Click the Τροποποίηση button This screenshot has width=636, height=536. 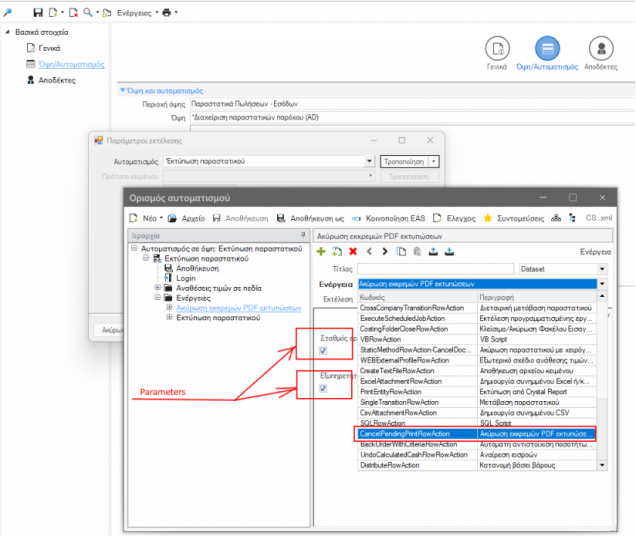404,161
